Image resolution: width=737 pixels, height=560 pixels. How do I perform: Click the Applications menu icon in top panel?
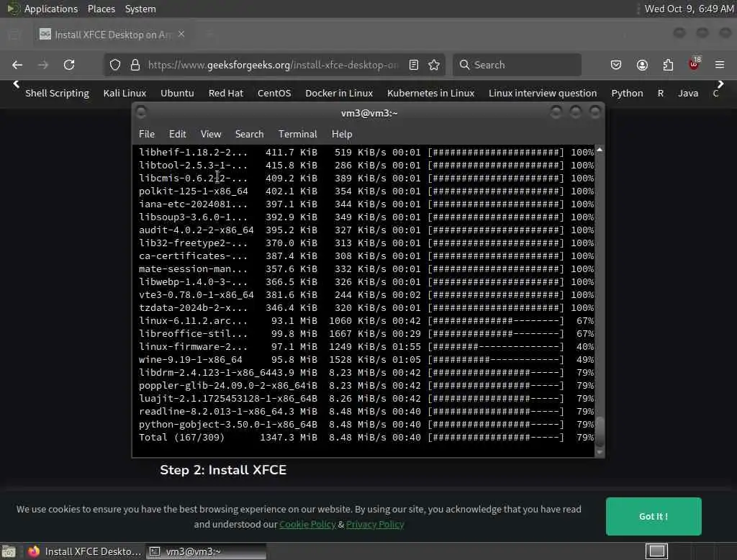coord(12,9)
